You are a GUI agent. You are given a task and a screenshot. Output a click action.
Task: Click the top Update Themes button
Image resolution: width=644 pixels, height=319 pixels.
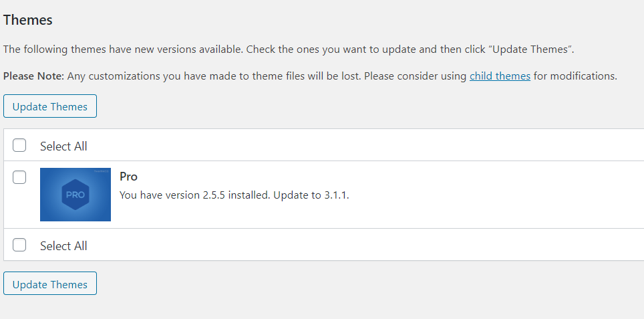point(50,106)
